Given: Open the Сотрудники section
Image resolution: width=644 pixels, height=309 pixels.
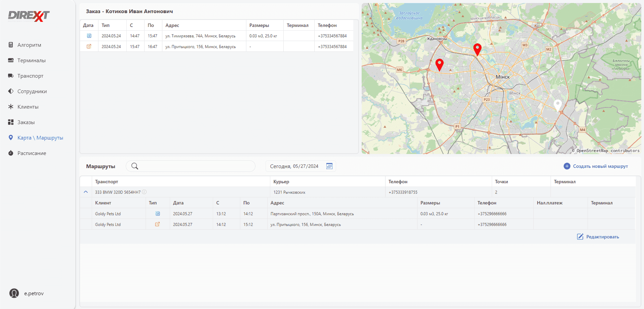Looking at the screenshot, I should pyautogui.click(x=32, y=91).
